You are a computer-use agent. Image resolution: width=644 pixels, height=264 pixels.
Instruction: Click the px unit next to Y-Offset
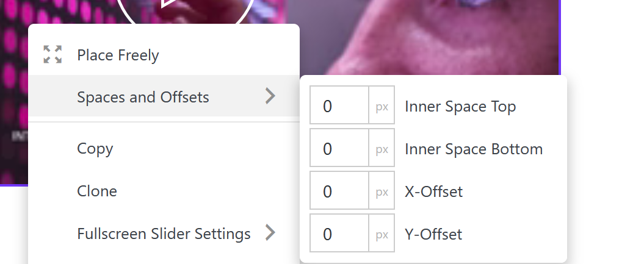(382, 235)
